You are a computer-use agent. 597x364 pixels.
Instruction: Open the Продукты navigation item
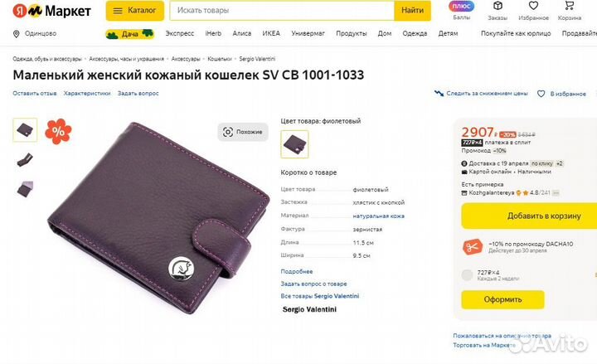352,33
